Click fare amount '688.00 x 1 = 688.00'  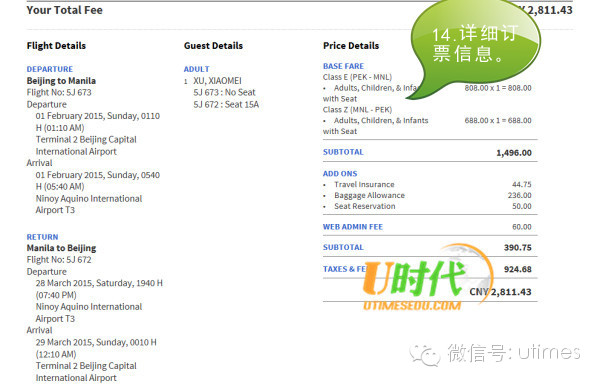pos(498,120)
